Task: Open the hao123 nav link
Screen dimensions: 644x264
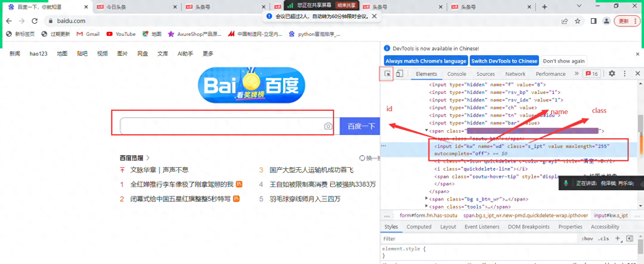Action: pyautogui.click(x=39, y=54)
